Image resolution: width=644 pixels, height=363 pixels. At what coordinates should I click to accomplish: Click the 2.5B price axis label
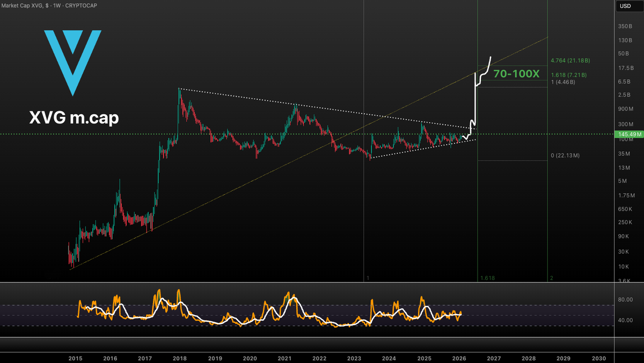point(625,95)
